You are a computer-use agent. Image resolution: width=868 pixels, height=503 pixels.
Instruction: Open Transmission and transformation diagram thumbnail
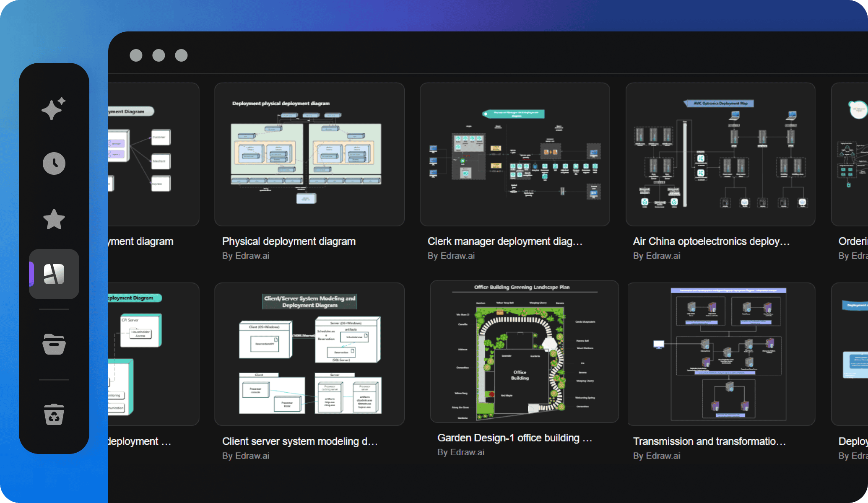[x=721, y=354]
